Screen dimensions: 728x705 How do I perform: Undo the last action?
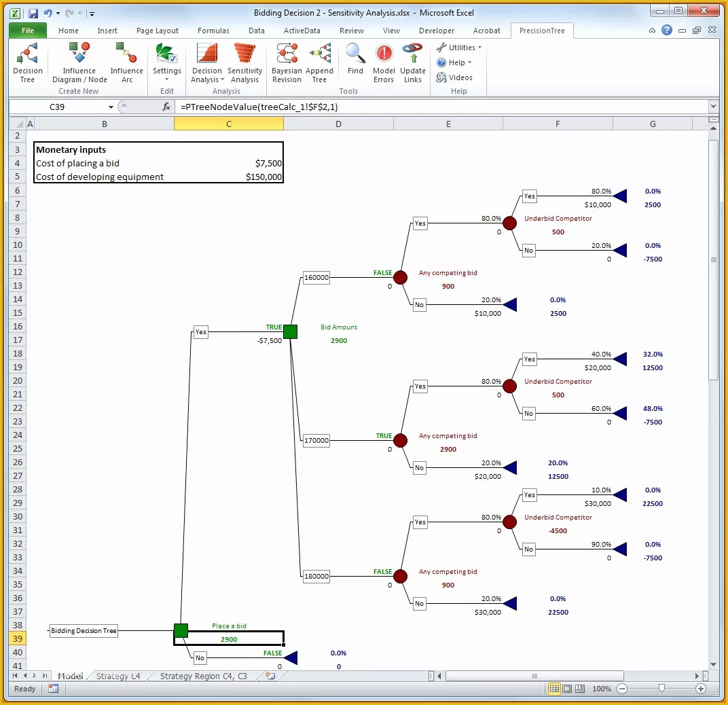(x=48, y=14)
